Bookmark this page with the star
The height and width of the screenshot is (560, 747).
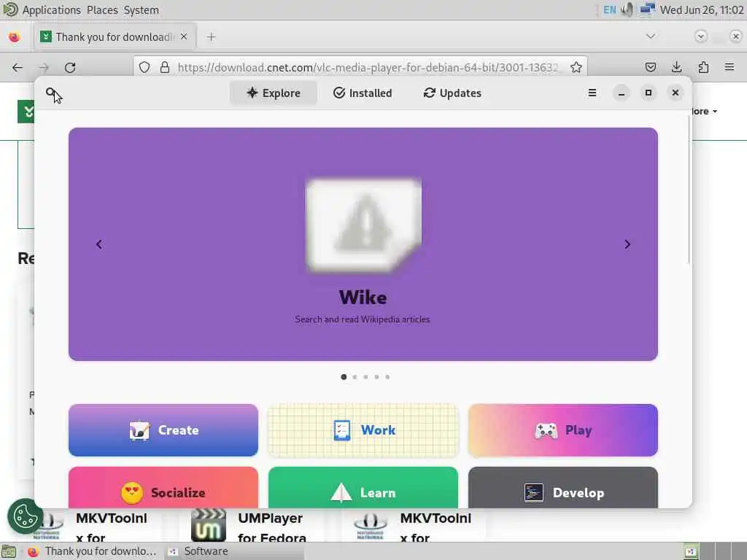tap(576, 68)
